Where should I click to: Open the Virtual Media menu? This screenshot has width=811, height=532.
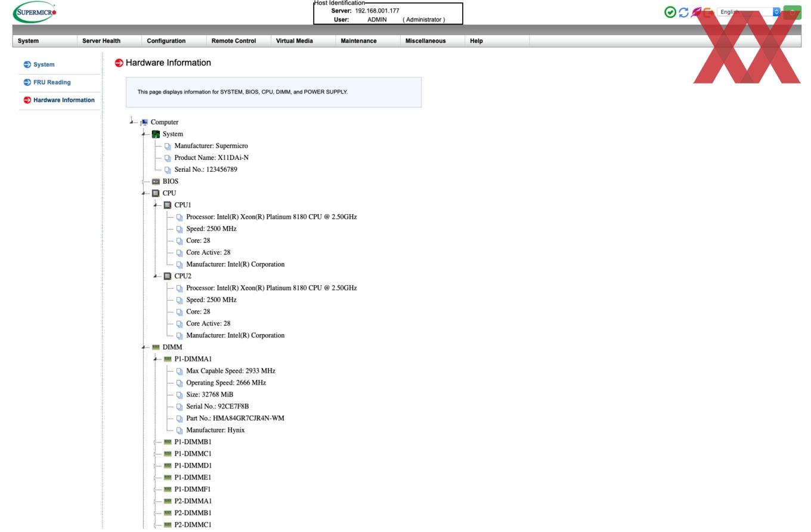click(303, 41)
